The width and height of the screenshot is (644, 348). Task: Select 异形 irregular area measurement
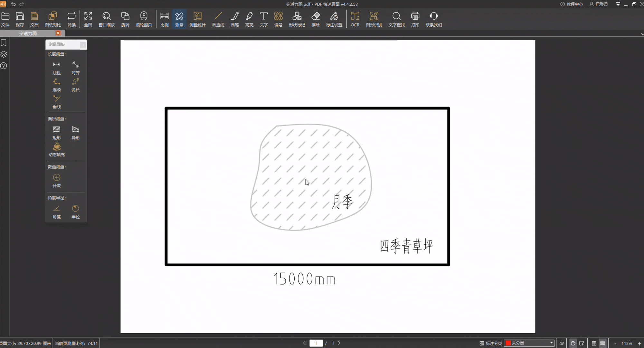pos(75,133)
